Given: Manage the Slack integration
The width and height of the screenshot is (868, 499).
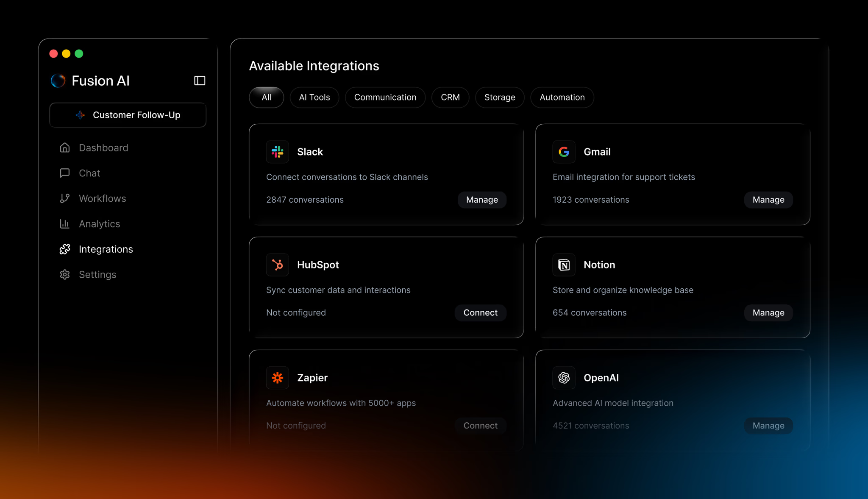Looking at the screenshot, I should pos(481,200).
